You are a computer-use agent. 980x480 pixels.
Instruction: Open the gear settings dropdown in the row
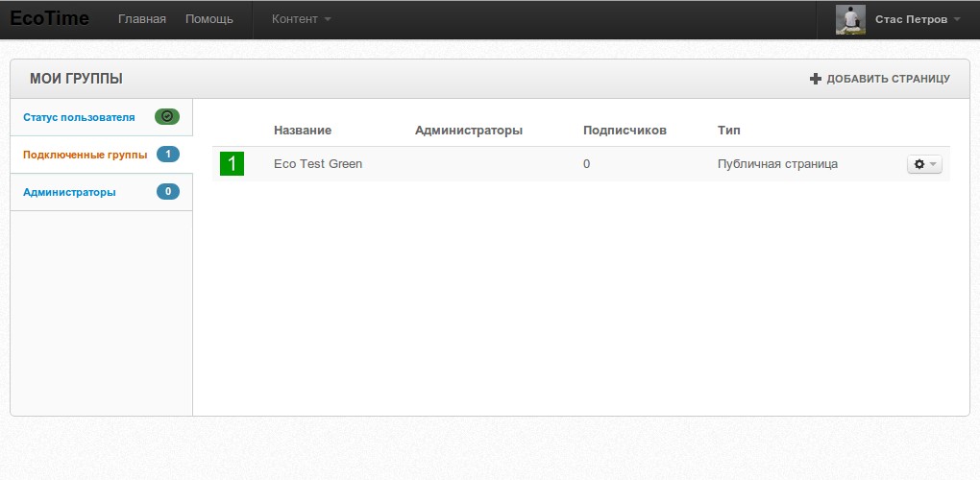pyautogui.click(x=924, y=164)
